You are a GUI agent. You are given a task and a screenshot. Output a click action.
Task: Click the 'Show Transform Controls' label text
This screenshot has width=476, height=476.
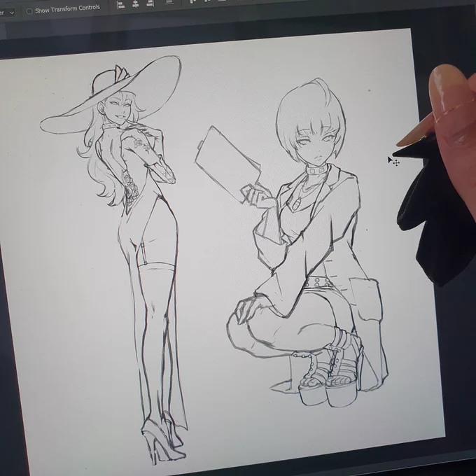[67, 9]
